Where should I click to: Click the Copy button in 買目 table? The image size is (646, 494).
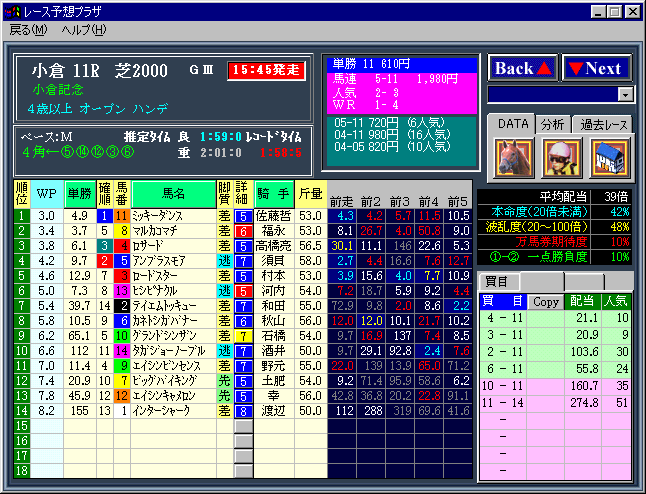545,301
